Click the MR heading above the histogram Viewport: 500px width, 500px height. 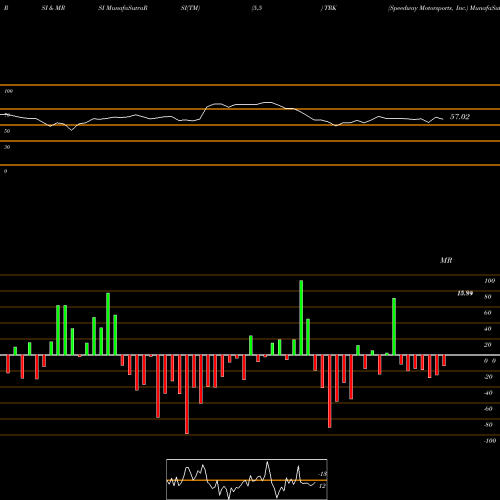[x=446, y=260]
